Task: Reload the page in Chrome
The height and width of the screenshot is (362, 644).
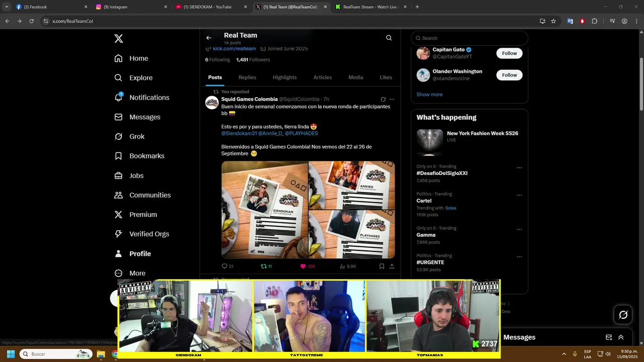Action: pos(31,21)
